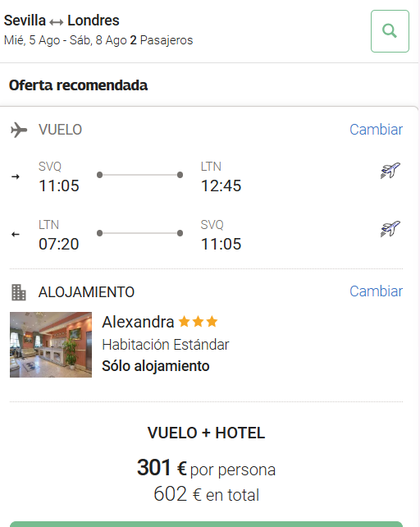Select the Alexandra hotel name
The height and width of the screenshot is (527, 420).
(138, 322)
